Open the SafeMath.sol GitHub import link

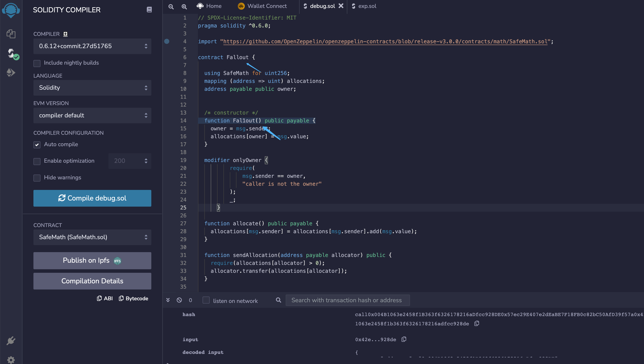[385, 42]
